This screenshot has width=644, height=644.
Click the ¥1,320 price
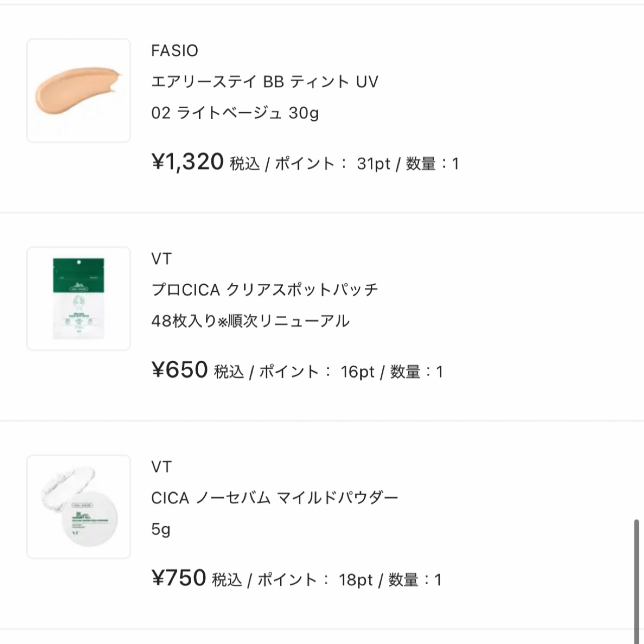188,162
